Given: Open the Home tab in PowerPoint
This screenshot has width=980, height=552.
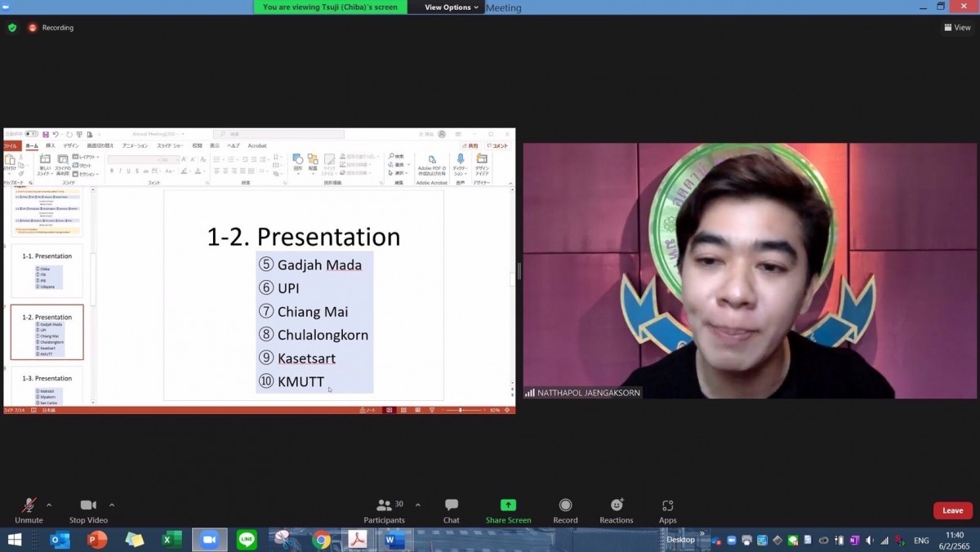Looking at the screenshot, I should pos(32,146).
